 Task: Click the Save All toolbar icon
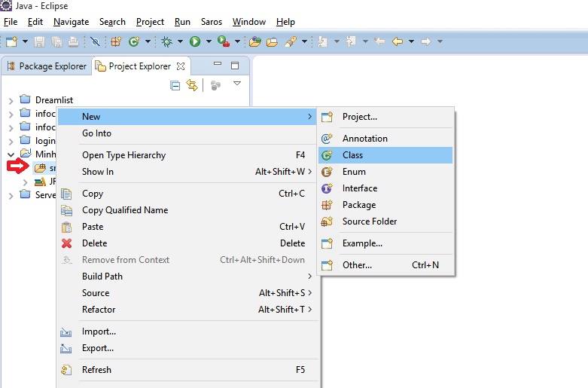56,41
